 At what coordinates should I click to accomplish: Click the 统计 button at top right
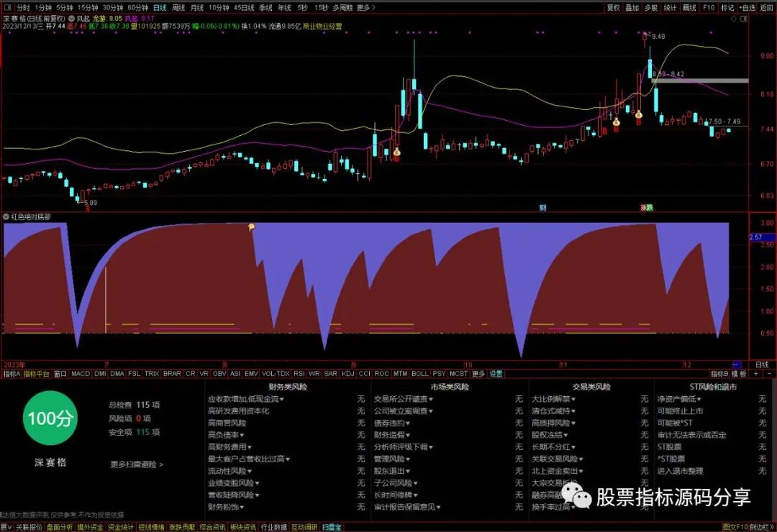[x=670, y=7]
